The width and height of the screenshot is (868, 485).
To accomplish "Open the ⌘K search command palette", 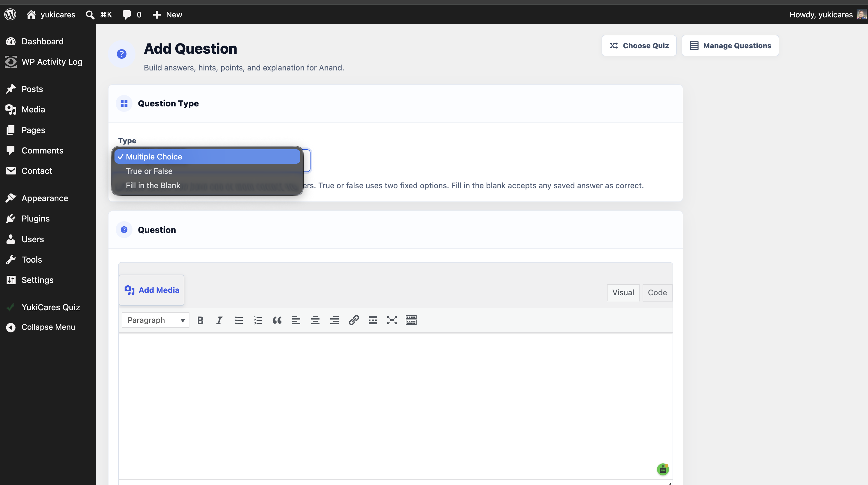I will 99,14.
